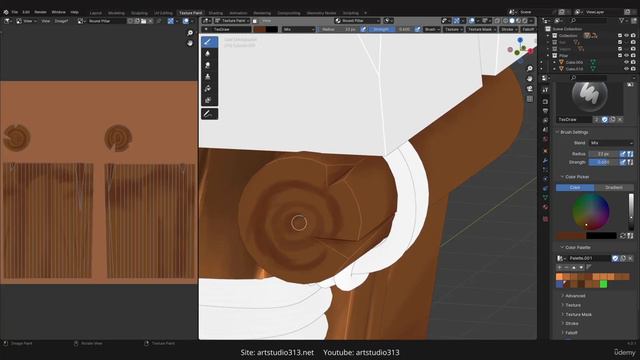640x360 pixels.
Task: Pick the green swatch in the palette
Action: [603, 284]
